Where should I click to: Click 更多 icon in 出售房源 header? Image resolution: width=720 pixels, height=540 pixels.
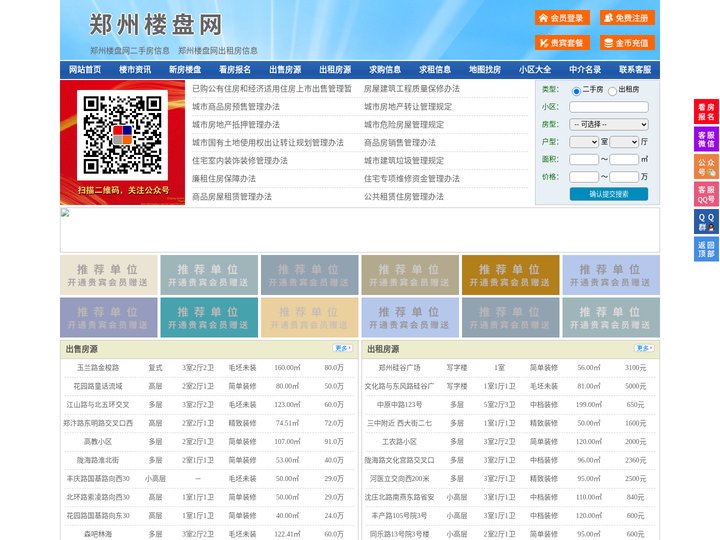[x=343, y=349]
